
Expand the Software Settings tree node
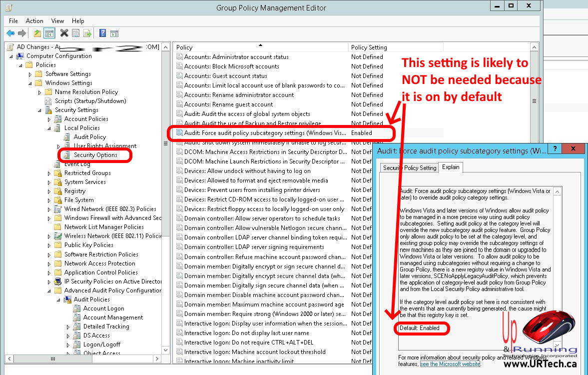(30, 74)
